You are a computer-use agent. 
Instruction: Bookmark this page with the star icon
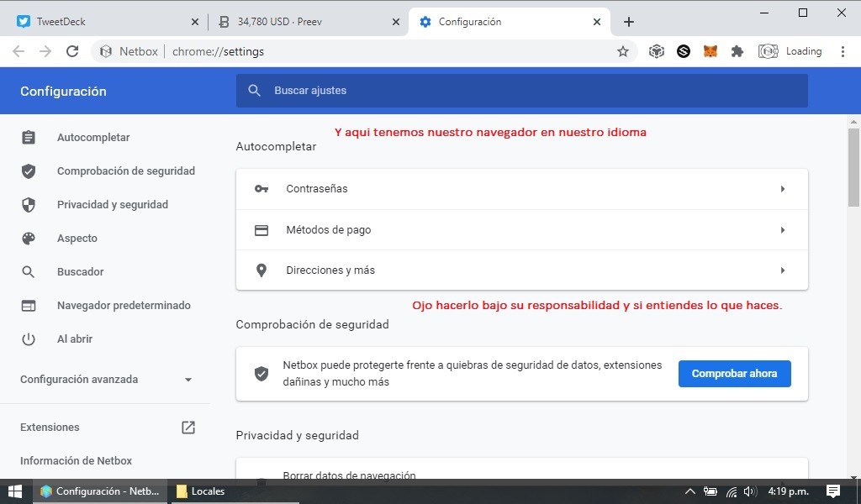(623, 51)
